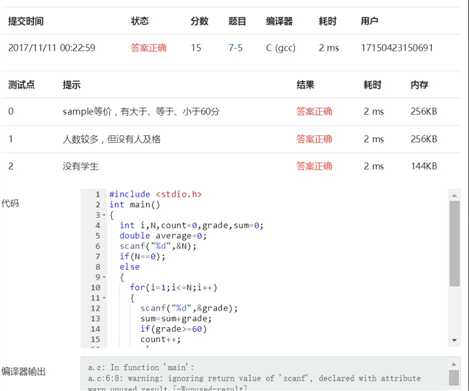The image size is (469, 391).
Task: Open problem link 7-5
Action: (235, 48)
